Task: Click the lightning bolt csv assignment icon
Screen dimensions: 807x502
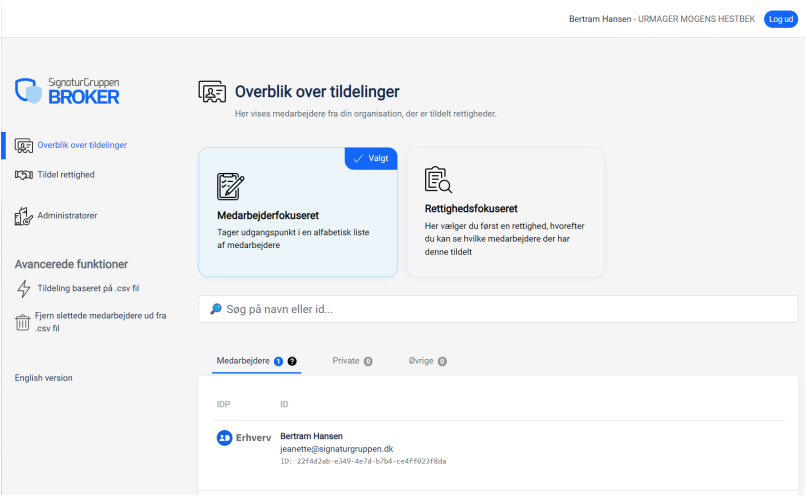Action: (24, 289)
